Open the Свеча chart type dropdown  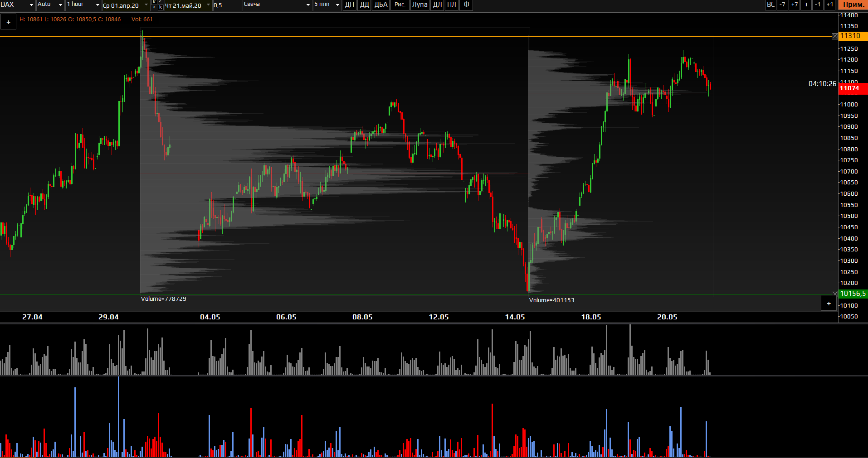tap(308, 5)
